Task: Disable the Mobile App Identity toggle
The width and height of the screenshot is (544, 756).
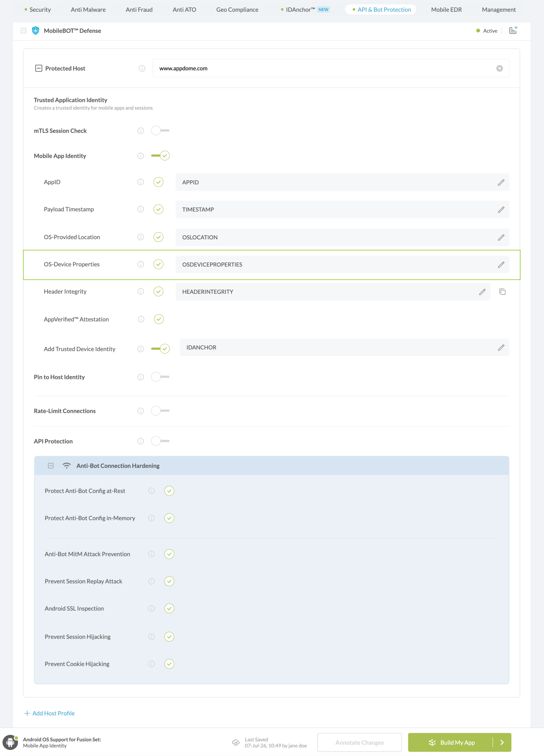Action: (x=160, y=156)
